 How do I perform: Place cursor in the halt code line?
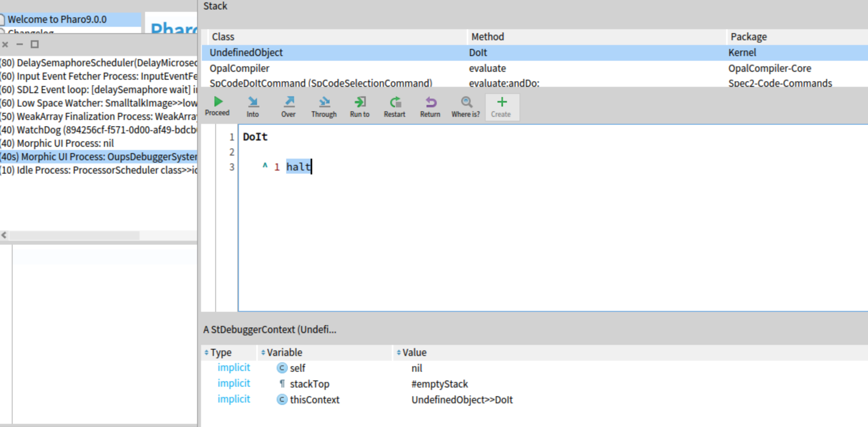[298, 167]
